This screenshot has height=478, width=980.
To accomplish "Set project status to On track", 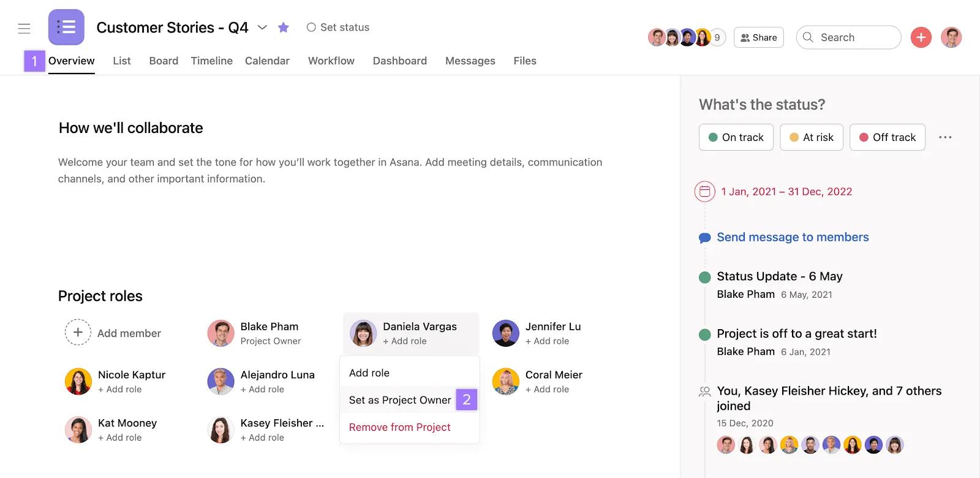I will 736,137.
